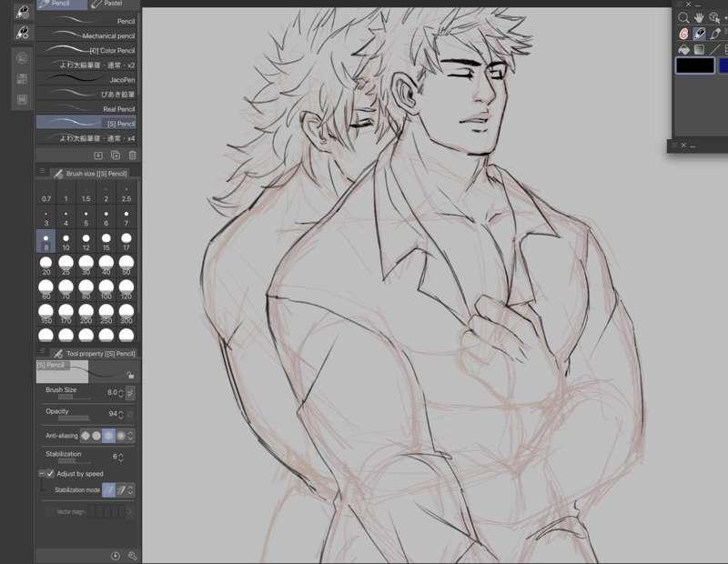728x564 pixels.
Task: Adjust Brush Size with its stepper arrows
Action: pyautogui.click(x=121, y=393)
